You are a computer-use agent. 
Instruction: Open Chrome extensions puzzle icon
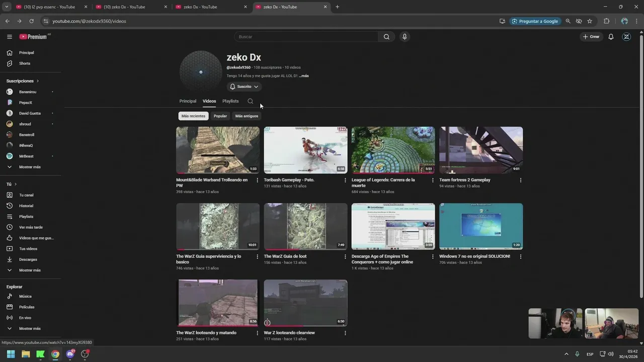tap(606, 21)
